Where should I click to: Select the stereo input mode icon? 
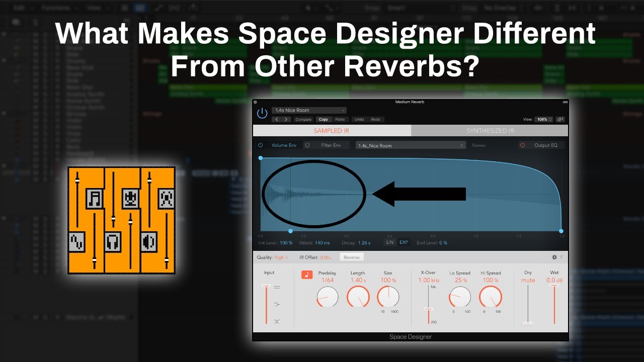[x=277, y=287]
